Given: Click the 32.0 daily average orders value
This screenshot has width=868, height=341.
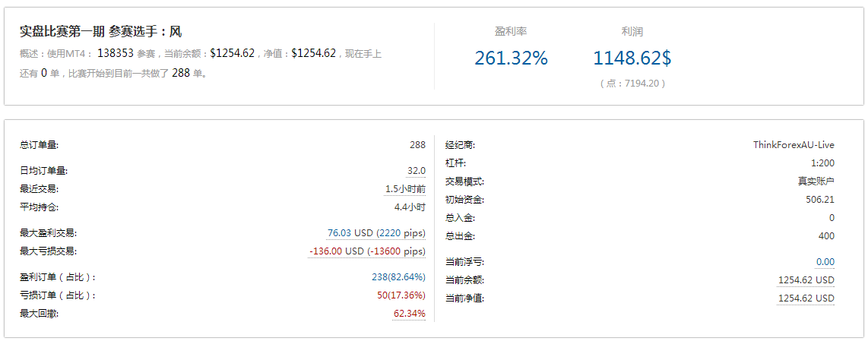Looking at the screenshot, I should [417, 171].
